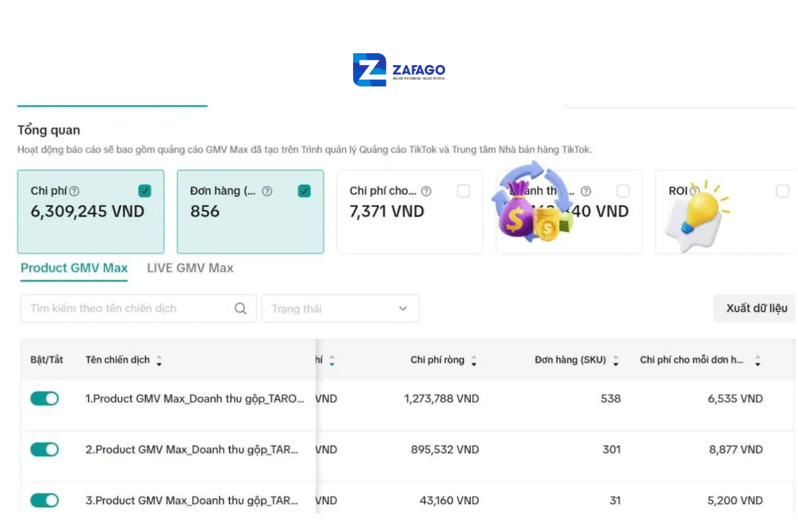Switch to LIVE GMV Max tab
Screen dimensions: 798x532
(x=190, y=268)
